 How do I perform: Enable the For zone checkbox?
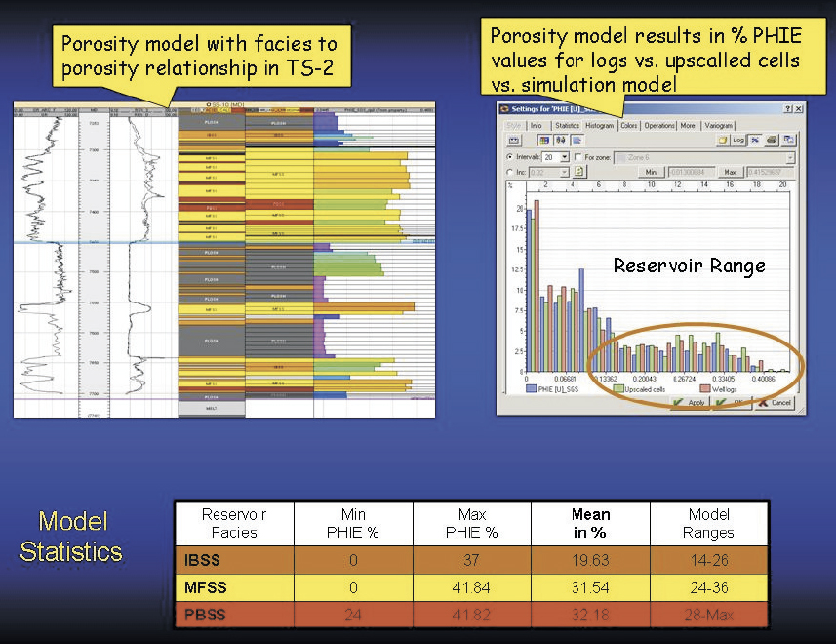coord(578,157)
